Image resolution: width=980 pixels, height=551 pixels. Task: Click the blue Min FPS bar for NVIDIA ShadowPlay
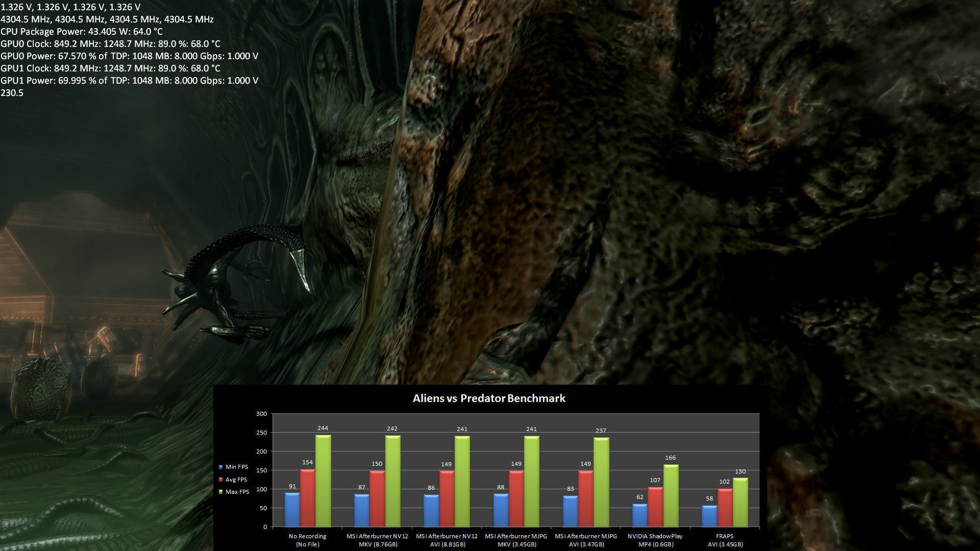click(640, 515)
